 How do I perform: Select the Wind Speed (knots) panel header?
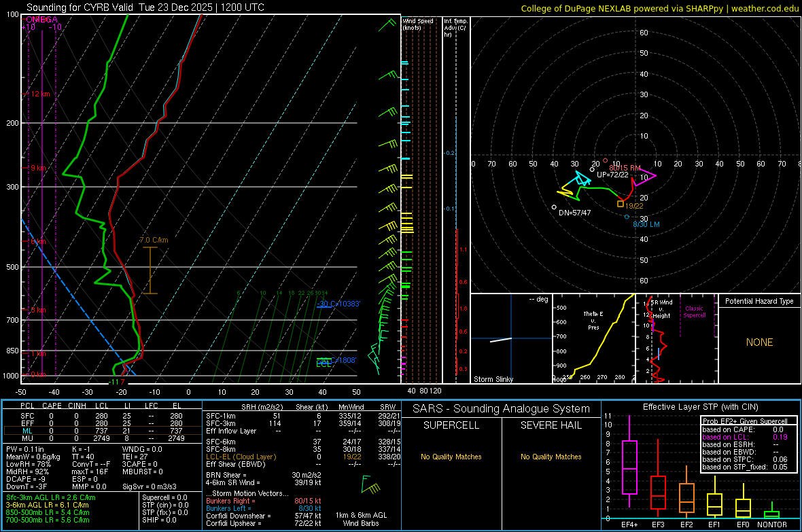point(418,24)
